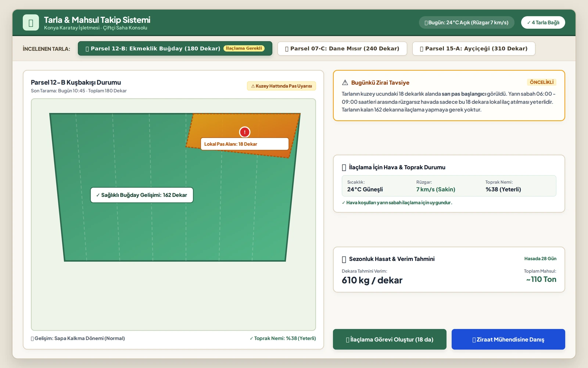The width and height of the screenshot is (588, 368).
Task: Click the Gelişim: Sapa Kalkma Dönemi (Normal) status
Action: 78,338
